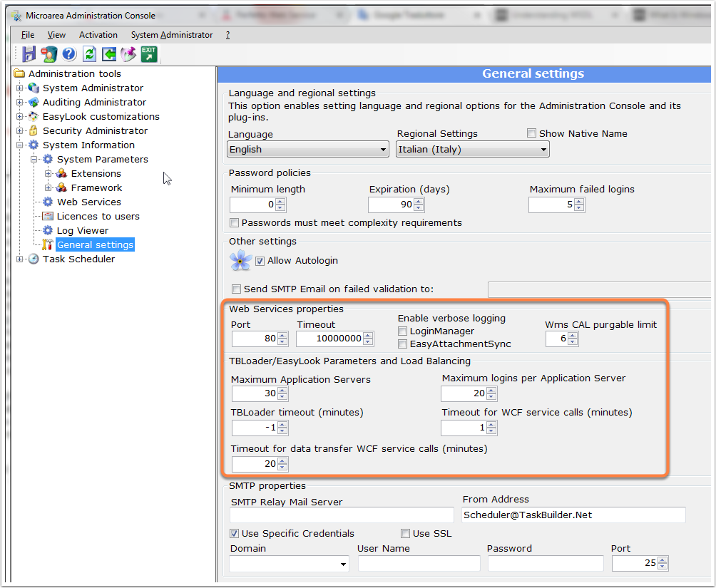Open the Regional Settings dropdown
The width and height of the screenshot is (716, 588).
[473, 149]
